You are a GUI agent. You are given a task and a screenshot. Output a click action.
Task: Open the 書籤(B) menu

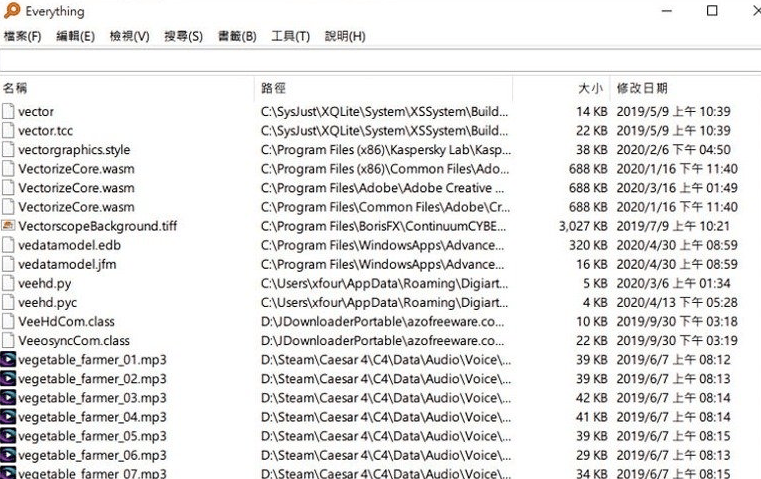[x=237, y=36]
